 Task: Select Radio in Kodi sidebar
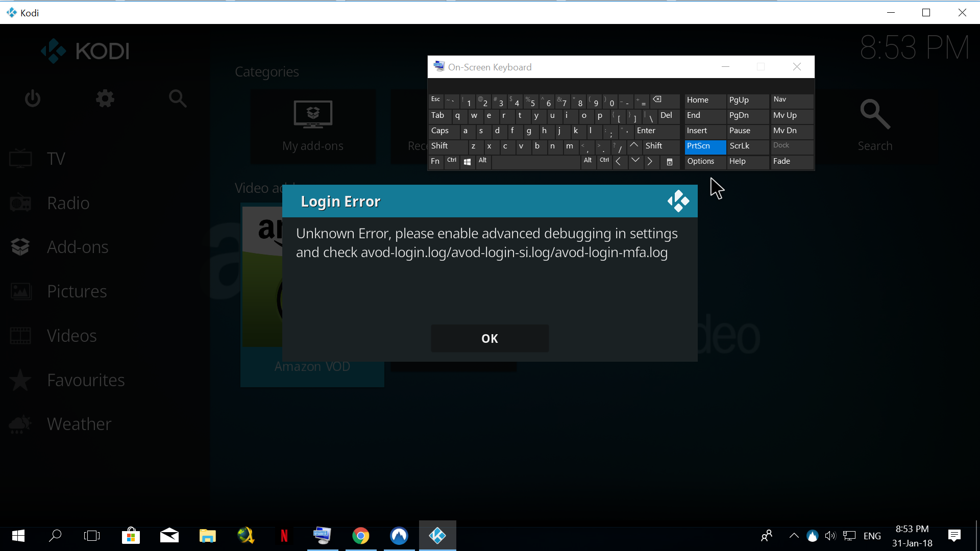pos(68,203)
